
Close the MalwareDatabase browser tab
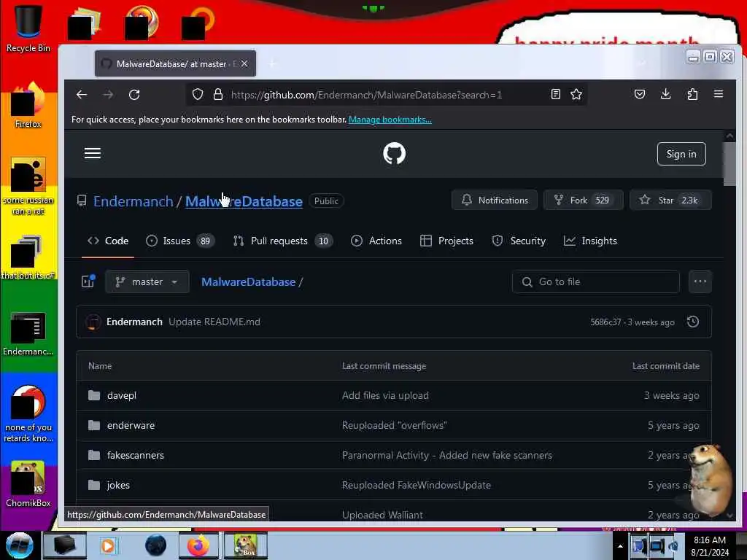[244, 63]
